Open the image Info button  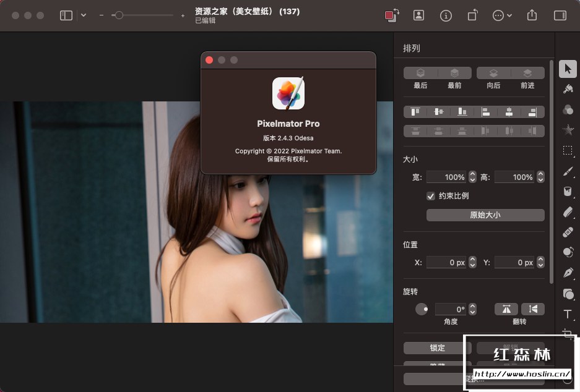[446, 15]
